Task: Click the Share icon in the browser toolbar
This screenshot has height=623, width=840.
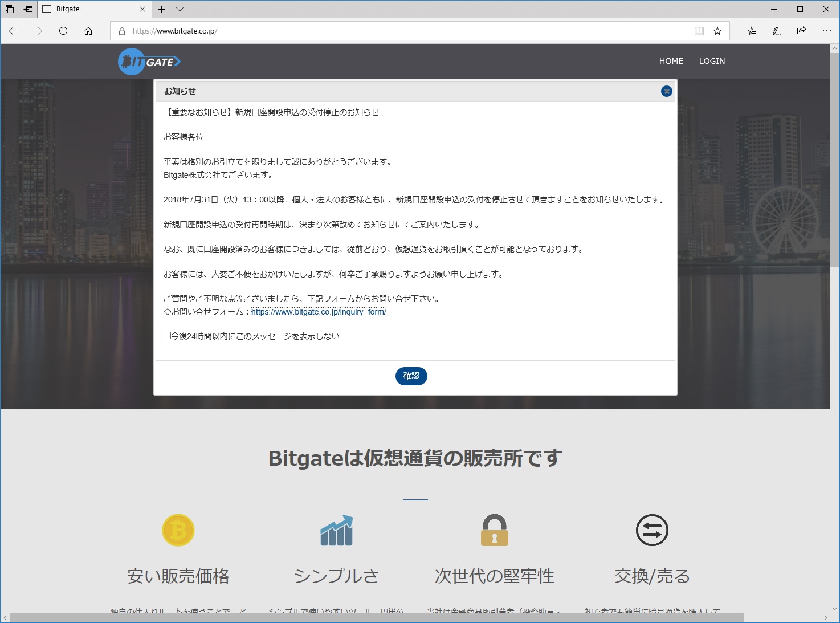Action: click(x=801, y=31)
